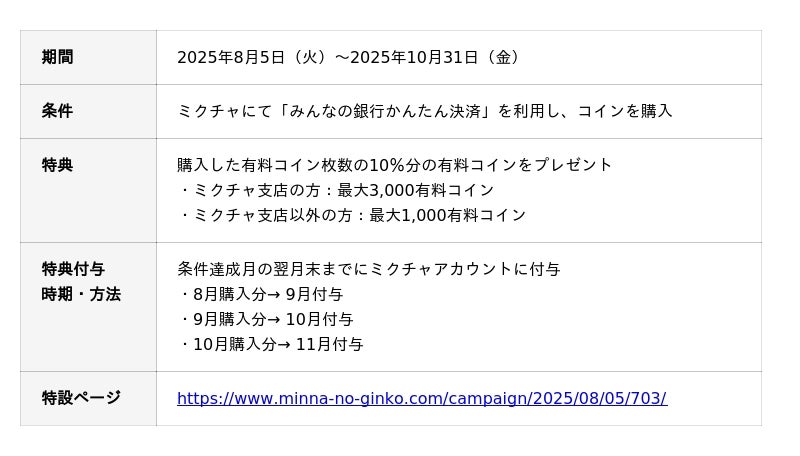Open the minna-no-ginko.com campaign link

421,398
